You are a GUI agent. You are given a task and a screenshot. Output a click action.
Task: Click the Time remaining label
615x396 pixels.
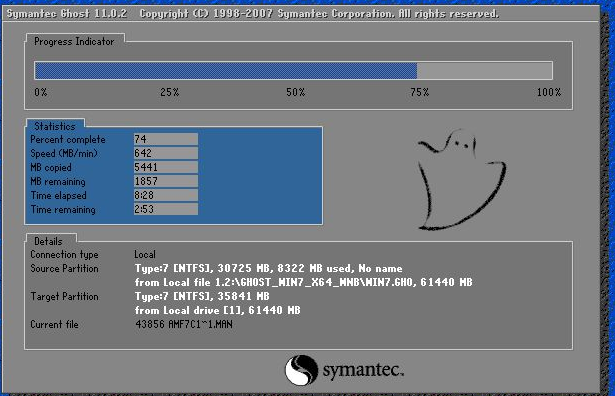[63, 209]
